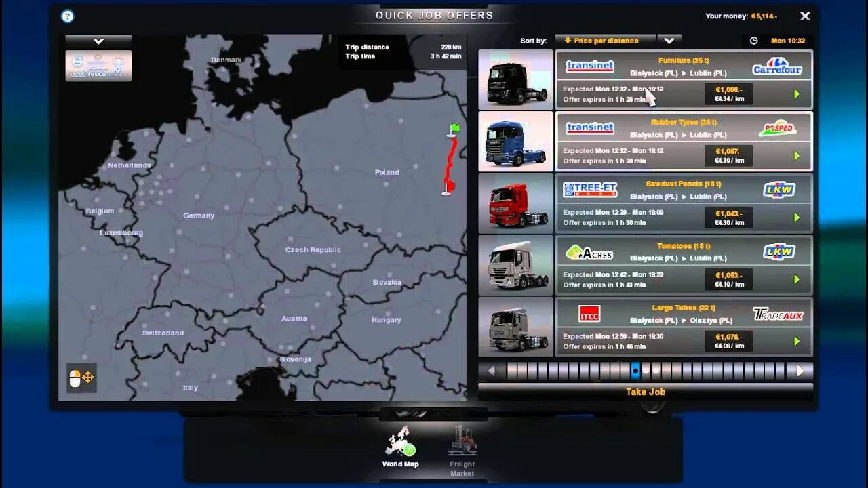Click Transinet logo on Rubber Tyres job
This screenshot has height=488, width=868.
(590, 128)
